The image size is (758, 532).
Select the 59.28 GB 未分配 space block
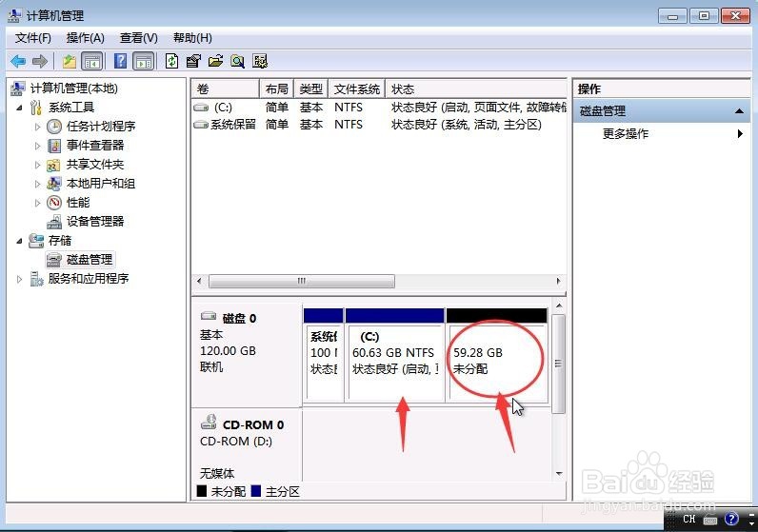[x=497, y=355]
